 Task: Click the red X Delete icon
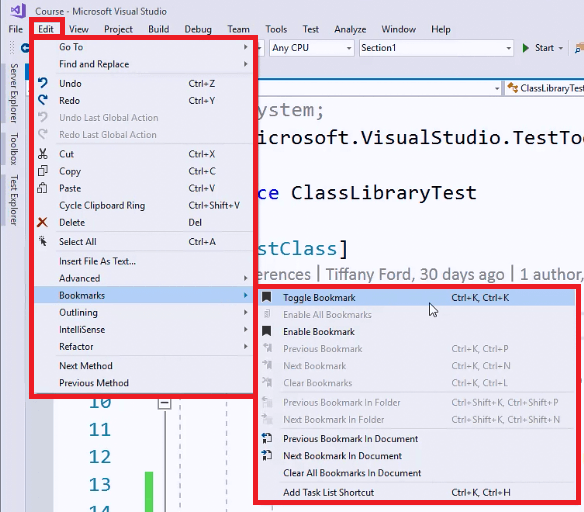pyautogui.click(x=42, y=222)
